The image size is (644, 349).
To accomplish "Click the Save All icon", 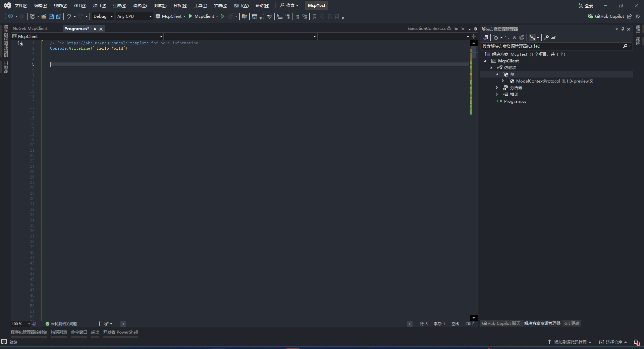I will tap(59, 16).
